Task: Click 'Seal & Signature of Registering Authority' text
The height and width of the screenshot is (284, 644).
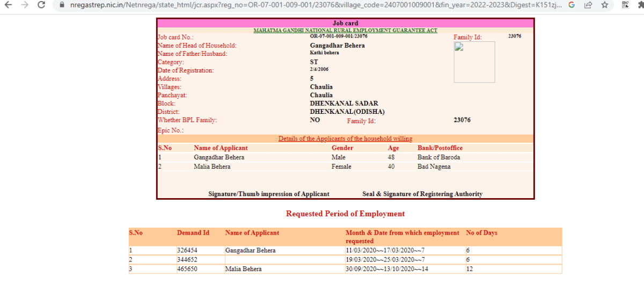Action: pos(422,194)
